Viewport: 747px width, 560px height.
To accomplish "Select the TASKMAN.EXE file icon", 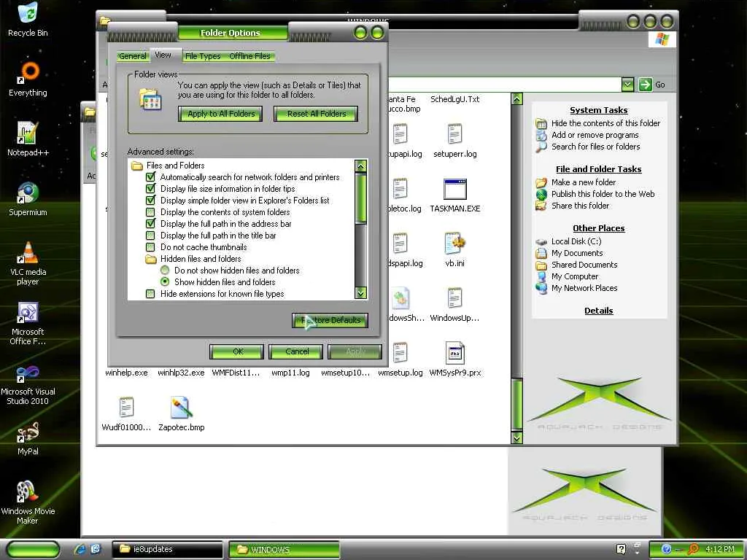I will coord(455,190).
